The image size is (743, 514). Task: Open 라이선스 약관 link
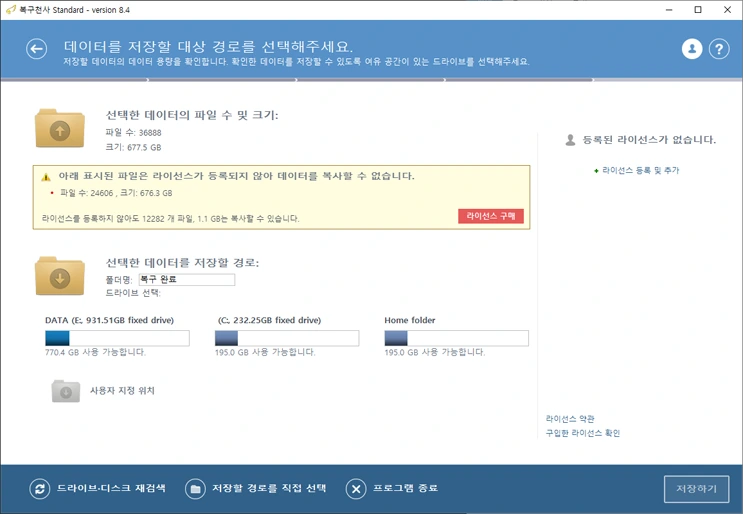(570, 419)
